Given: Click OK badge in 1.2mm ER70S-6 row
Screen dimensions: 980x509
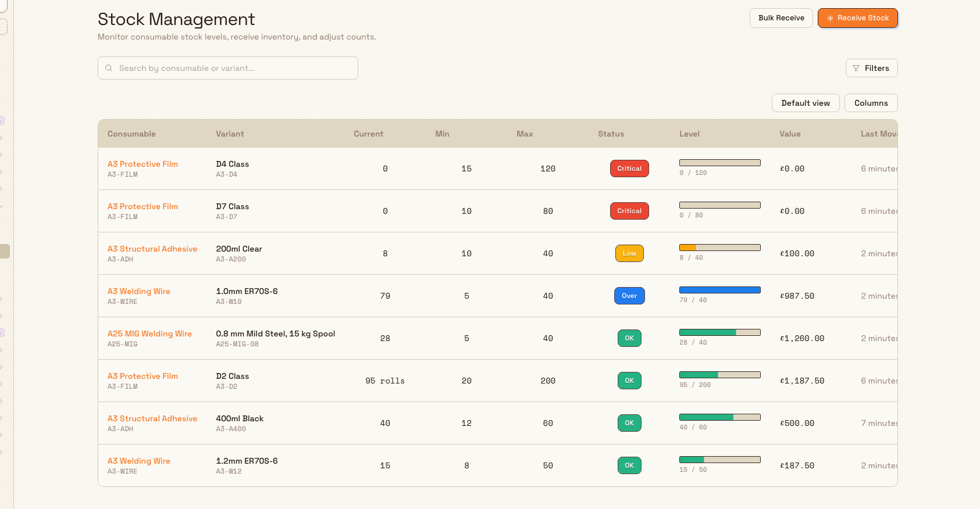Looking at the screenshot, I should [629, 465].
